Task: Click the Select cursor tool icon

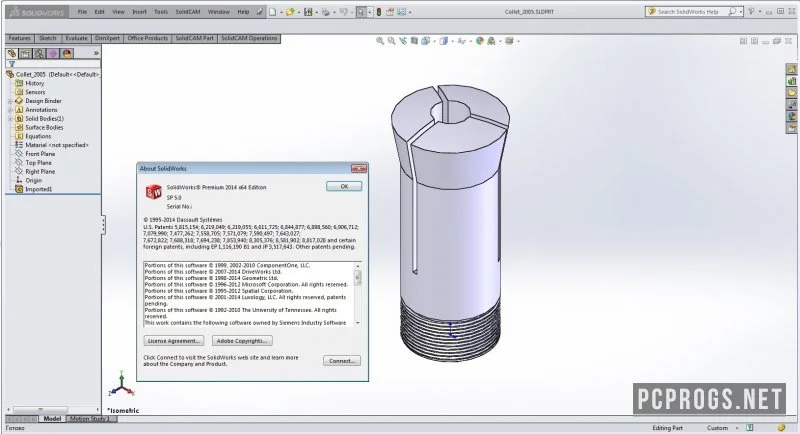Action: click(361, 12)
